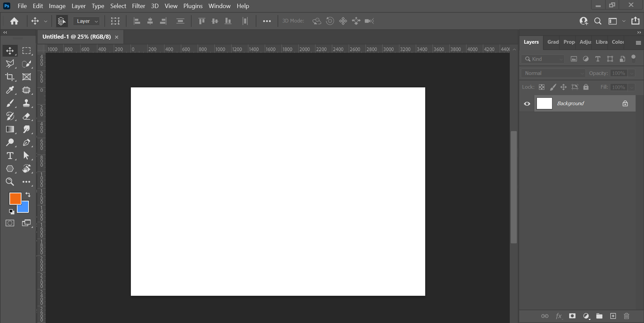Select the Crop tool

(10, 77)
